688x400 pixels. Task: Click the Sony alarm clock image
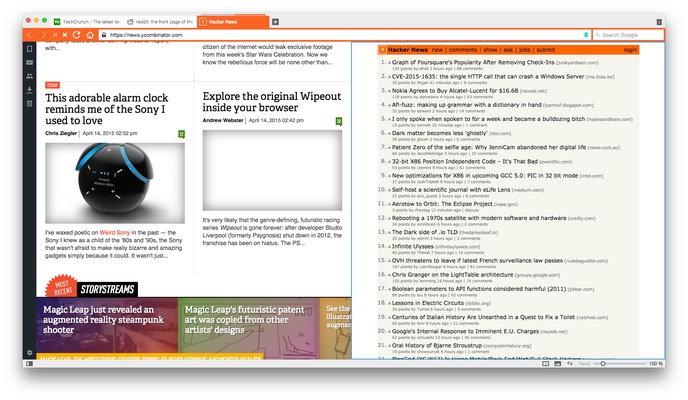(x=115, y=183)
